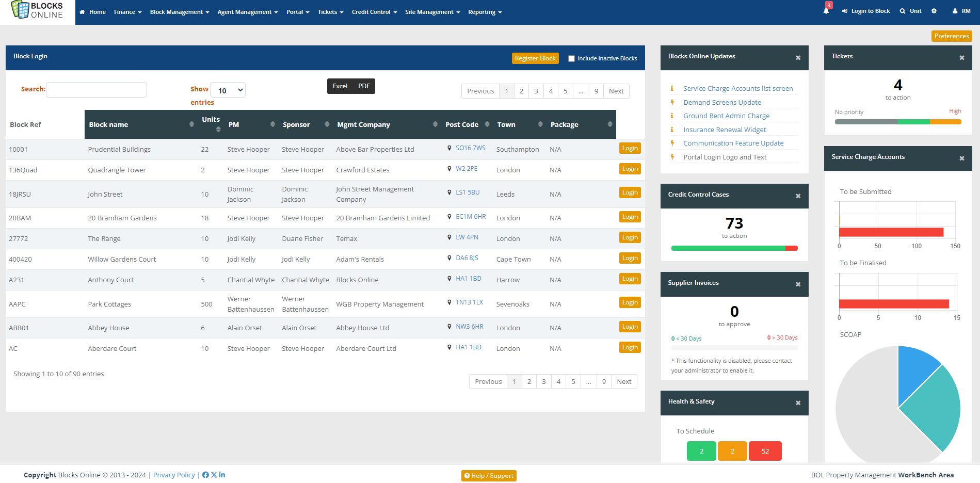The image size is (980, 483).
Task: Open Help / Support button
Action: tap(489, 476)
